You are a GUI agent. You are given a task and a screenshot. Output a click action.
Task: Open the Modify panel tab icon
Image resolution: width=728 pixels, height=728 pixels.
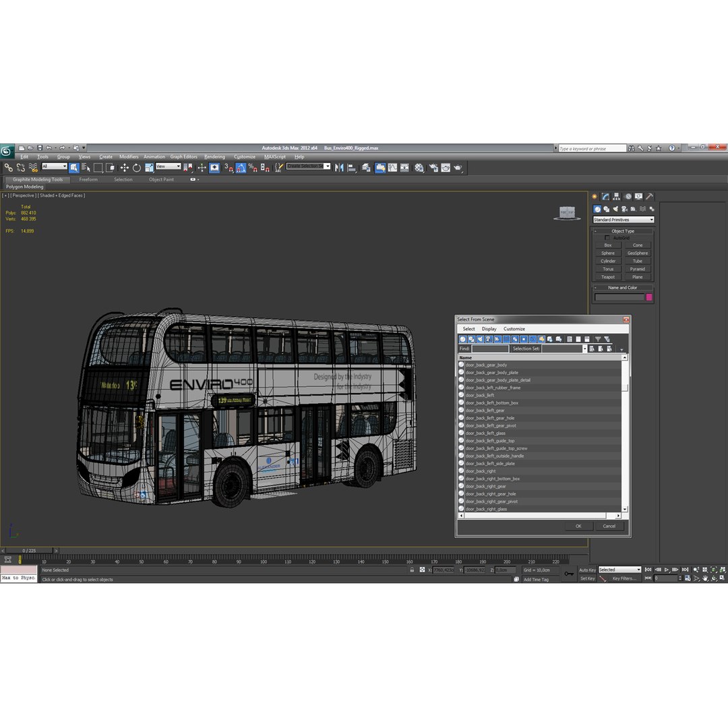(605, 196)
